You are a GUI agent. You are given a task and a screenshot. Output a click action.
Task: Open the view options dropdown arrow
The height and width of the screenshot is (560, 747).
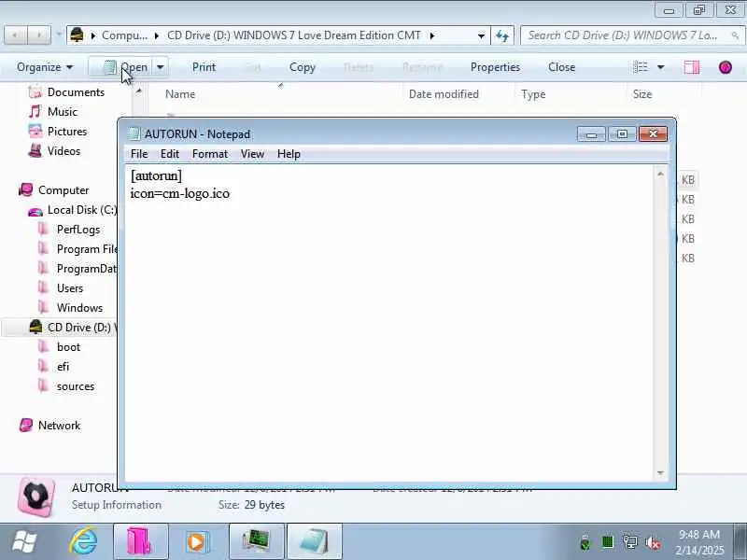point(661,67)
